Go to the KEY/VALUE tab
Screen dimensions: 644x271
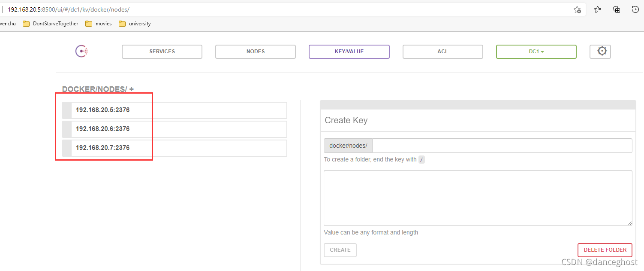[x=349, y=52]
